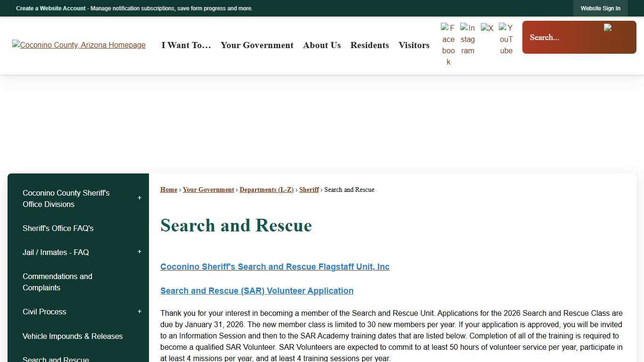Expand Coconino County Sheriff's Office Divisions
The image size is (644, 362).
[139, 198]
